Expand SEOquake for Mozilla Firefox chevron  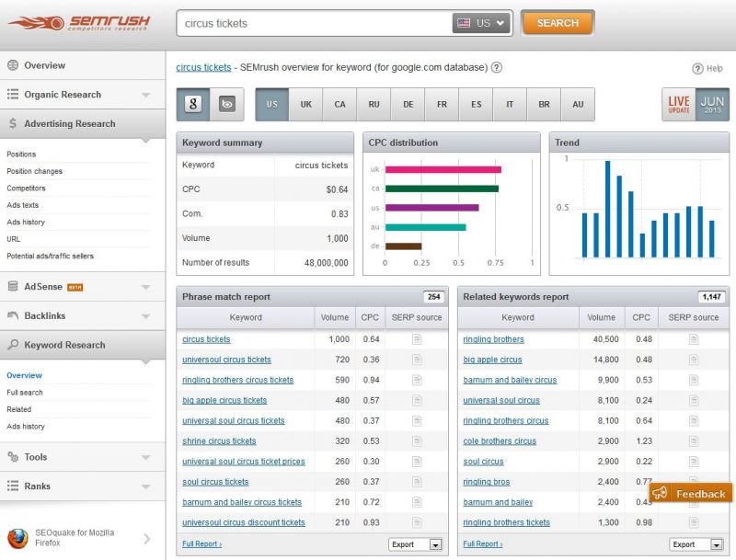(147, 539)
